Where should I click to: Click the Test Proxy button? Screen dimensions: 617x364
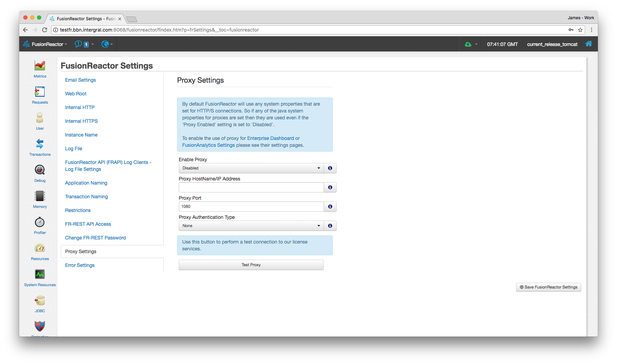point(251,265)
